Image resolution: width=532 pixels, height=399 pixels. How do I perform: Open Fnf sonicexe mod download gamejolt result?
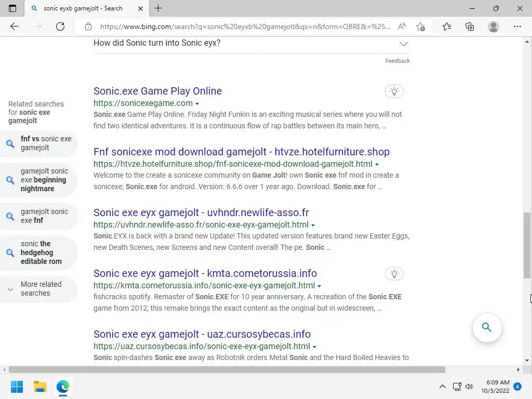point(241,152)
